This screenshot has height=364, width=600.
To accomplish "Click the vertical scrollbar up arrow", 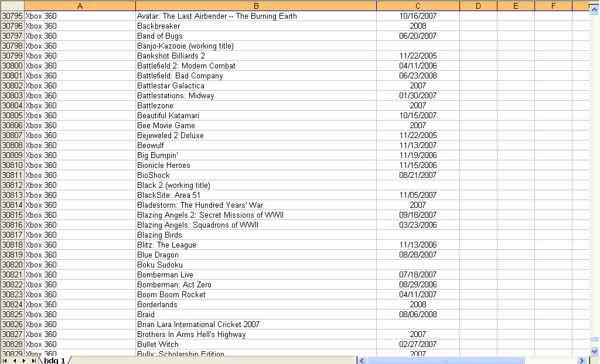I will point(594,10).
